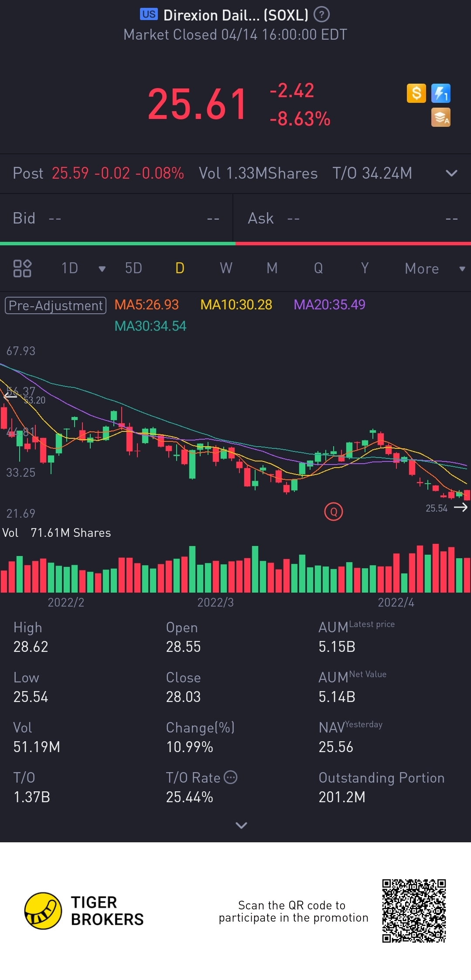Tap the blue lightning quick trade icon
The width and height of the screenshot is (471, 980).
(440, 93)
